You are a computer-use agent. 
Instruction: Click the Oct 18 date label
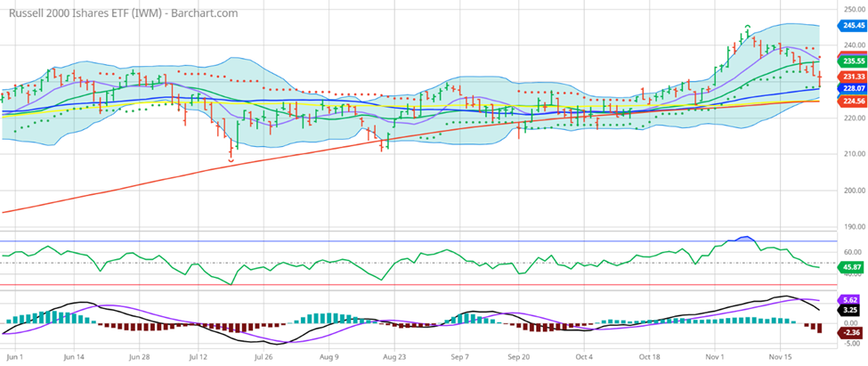(649, 358)
